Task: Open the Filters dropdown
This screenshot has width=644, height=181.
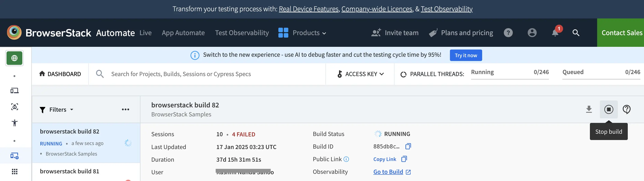Action: [57, 110]
